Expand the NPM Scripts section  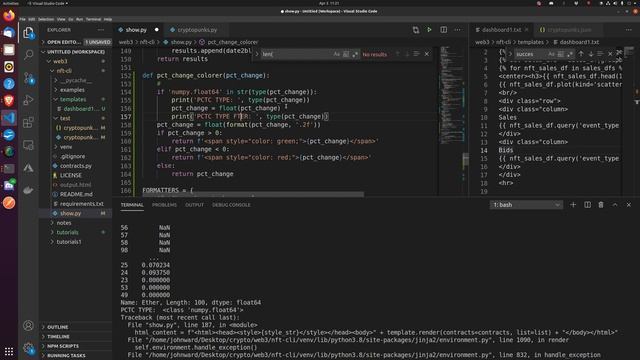coord(76,346)
